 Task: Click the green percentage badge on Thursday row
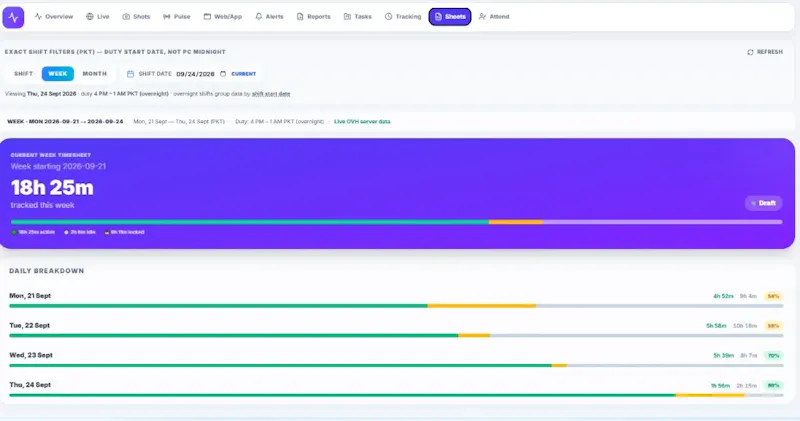[773, 386]
